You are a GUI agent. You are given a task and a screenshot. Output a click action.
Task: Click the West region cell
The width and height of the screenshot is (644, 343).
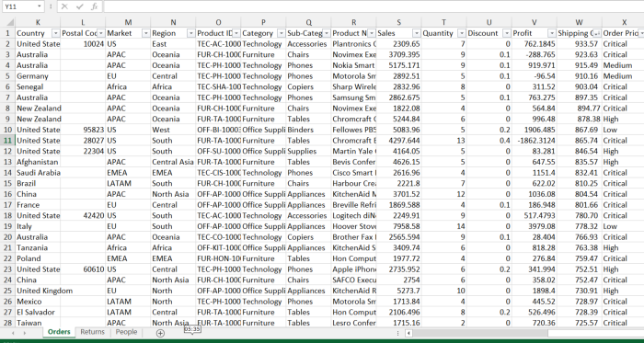click(173, 130)
